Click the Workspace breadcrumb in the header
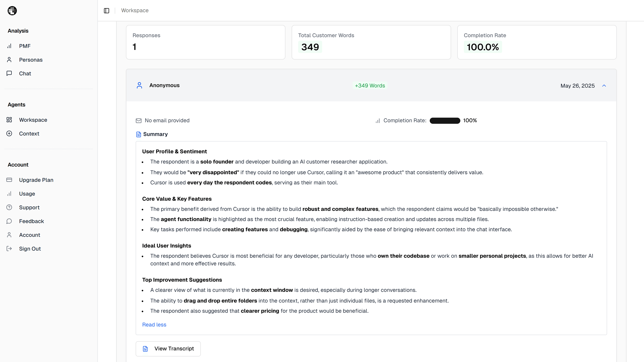The image size is (644, 362). point(135,11)
